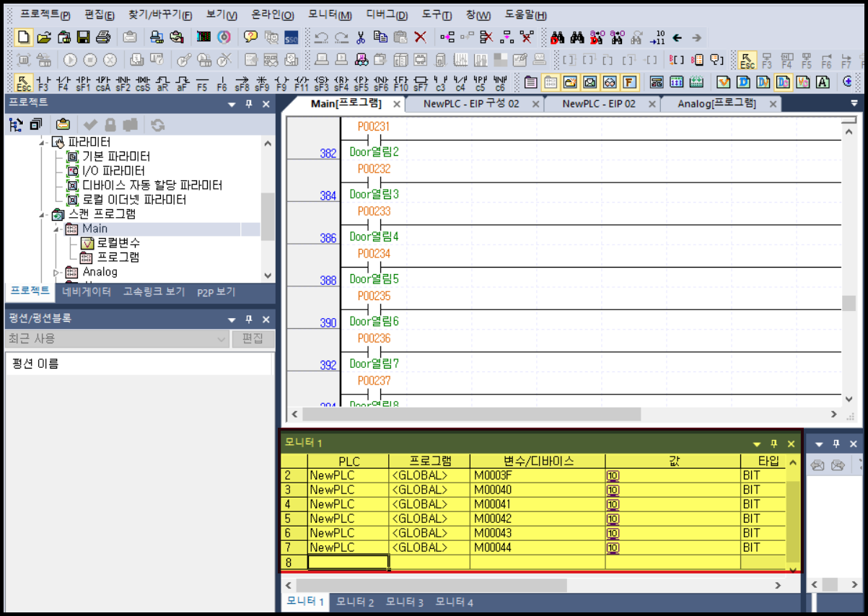Viewport: 868px width, 616px height.
Task: Switch to the 모니터 2 tab
Action: coord(355,602)
